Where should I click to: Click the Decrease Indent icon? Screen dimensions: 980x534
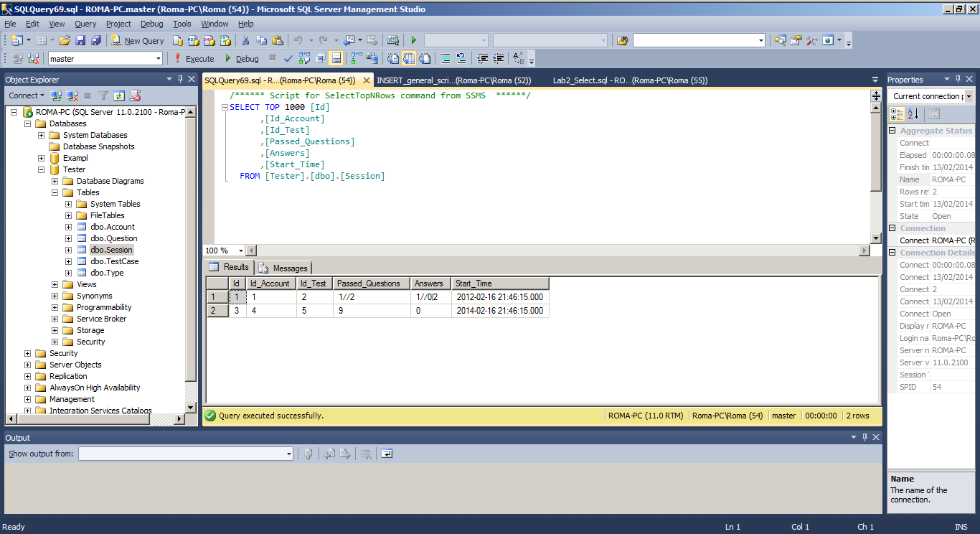[x=483, y=58]
